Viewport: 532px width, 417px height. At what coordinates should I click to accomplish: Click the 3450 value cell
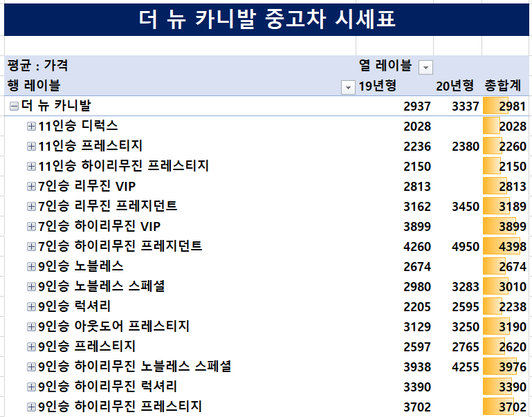pos(465,207)
